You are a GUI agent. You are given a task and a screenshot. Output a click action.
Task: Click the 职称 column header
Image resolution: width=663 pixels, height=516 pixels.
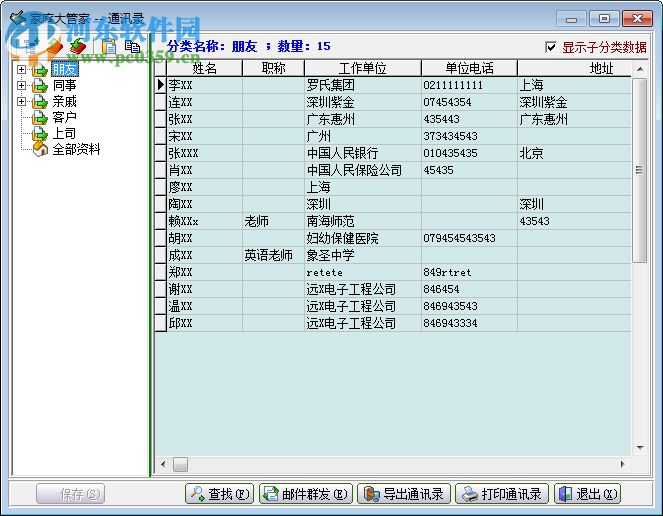[x=273, y=68]
